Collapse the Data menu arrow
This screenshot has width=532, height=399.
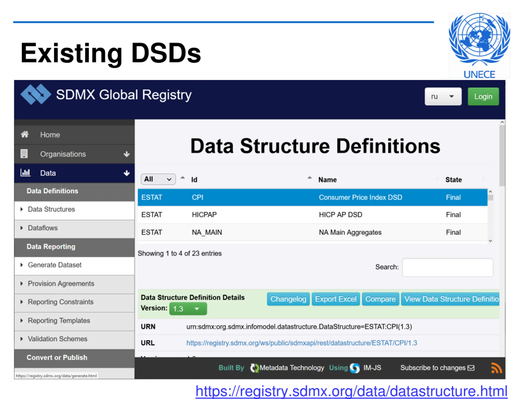point(127,173)
